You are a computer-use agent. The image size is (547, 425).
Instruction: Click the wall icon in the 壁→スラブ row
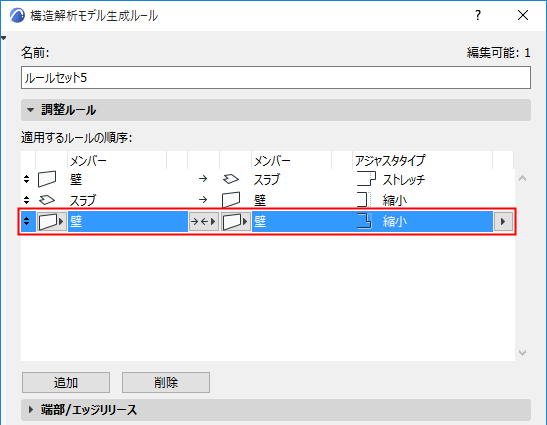pyautogui.click(x=47, y=179)
